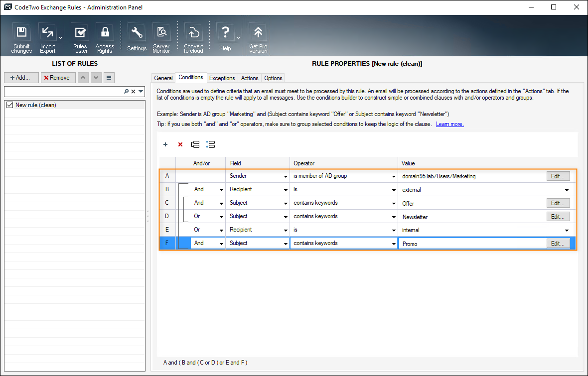The width and height of the screenshot is (588, 376).
Task: Group the selected conditions
Action: coord(195,144)
